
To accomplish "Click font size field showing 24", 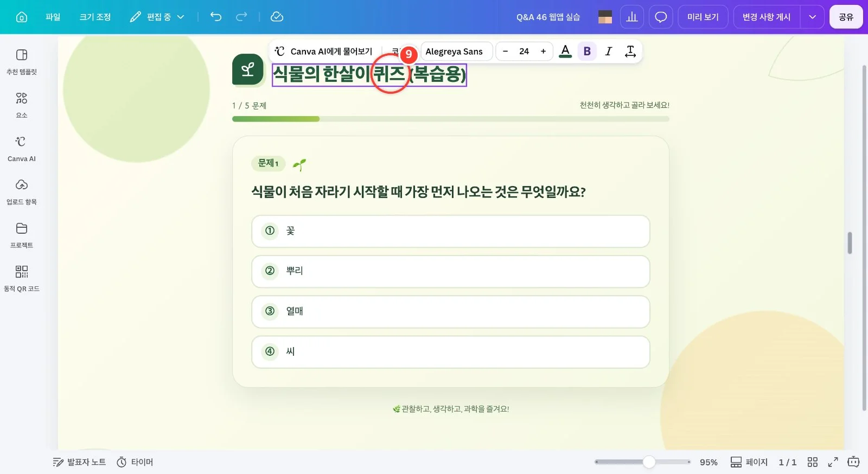I will coord(524,52).
